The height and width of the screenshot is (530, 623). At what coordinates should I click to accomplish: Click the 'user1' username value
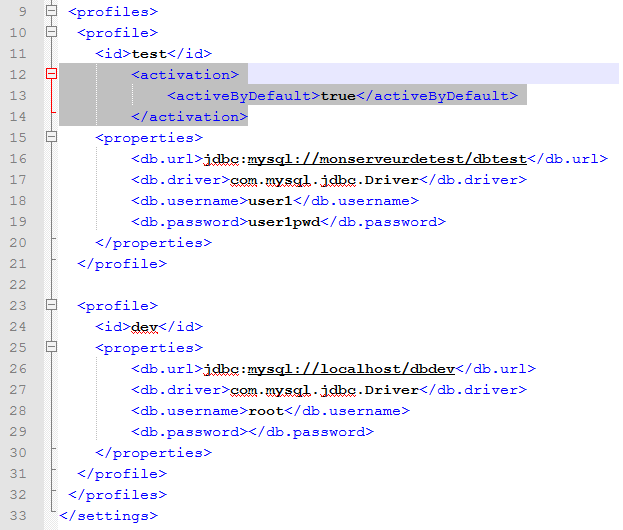(x=271, y=201)
